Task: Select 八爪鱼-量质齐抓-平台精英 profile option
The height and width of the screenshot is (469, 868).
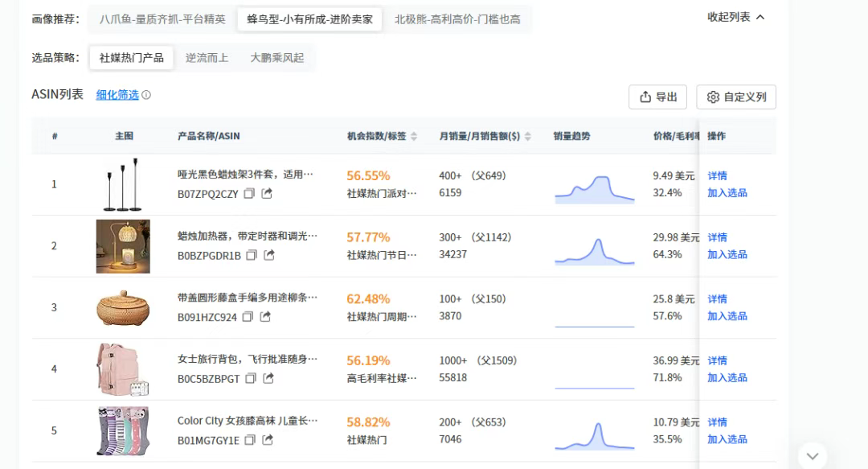Action: point(162,19)
